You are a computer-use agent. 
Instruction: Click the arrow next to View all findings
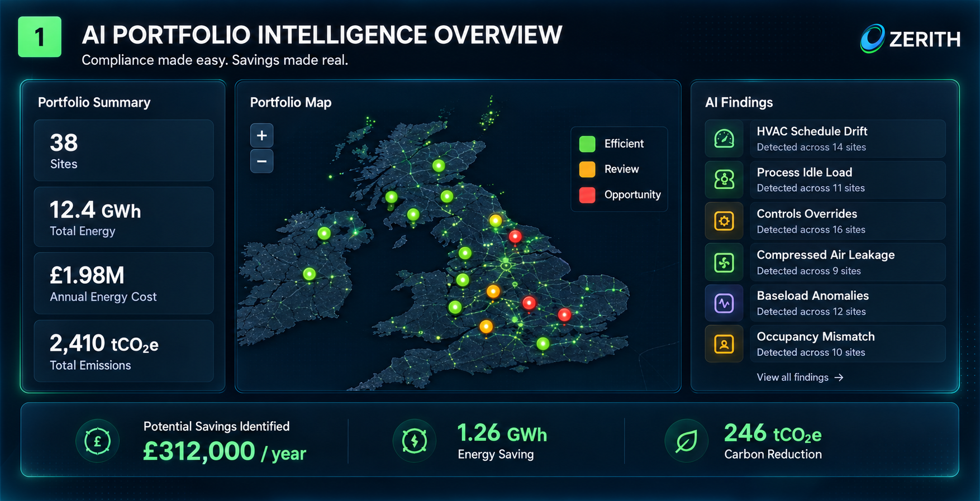pyautogui.click(x=839, y=378)
